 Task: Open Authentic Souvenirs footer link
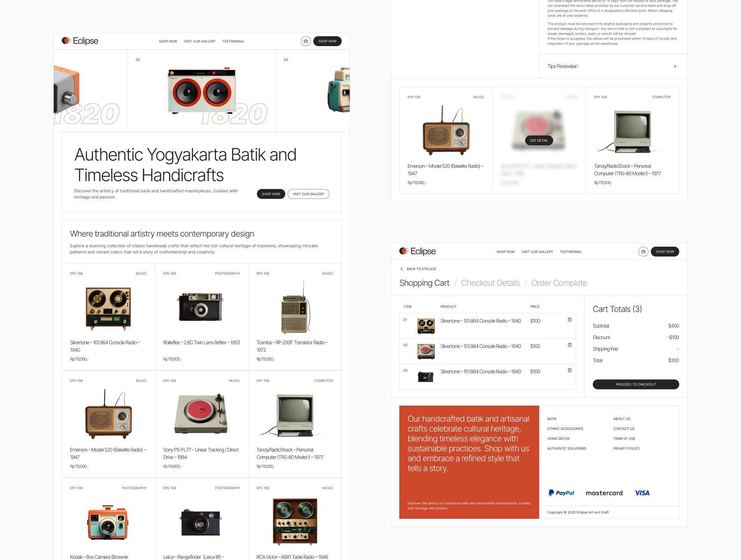point(566,448)
